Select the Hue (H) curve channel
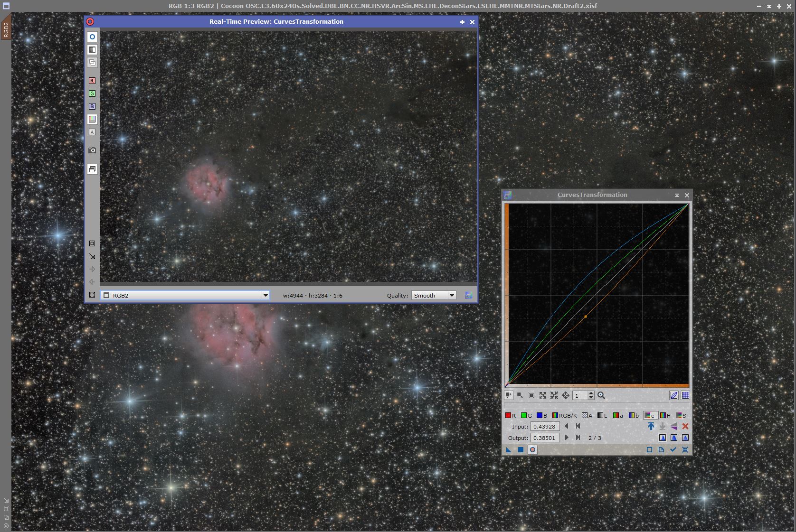 pyautogui.click(x=665, y=415)
